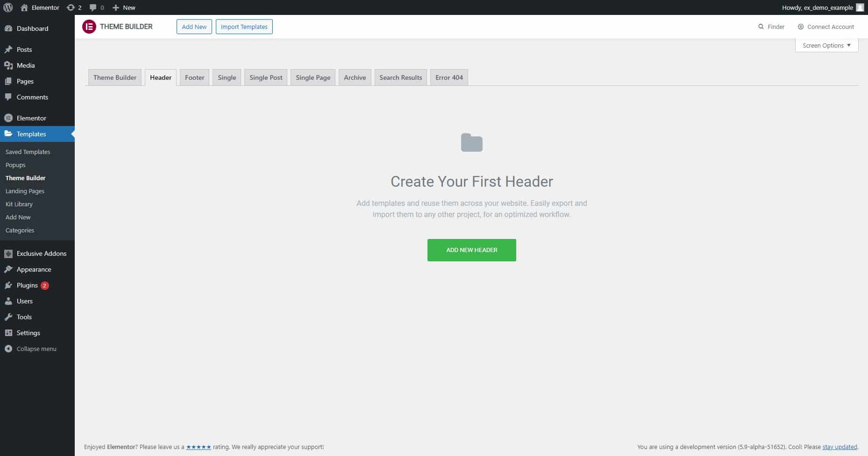Click the home icon beside Elementor site name
The height and width of the screenshot is (456, 868).
pyautogui.click(x=24, y=7)
